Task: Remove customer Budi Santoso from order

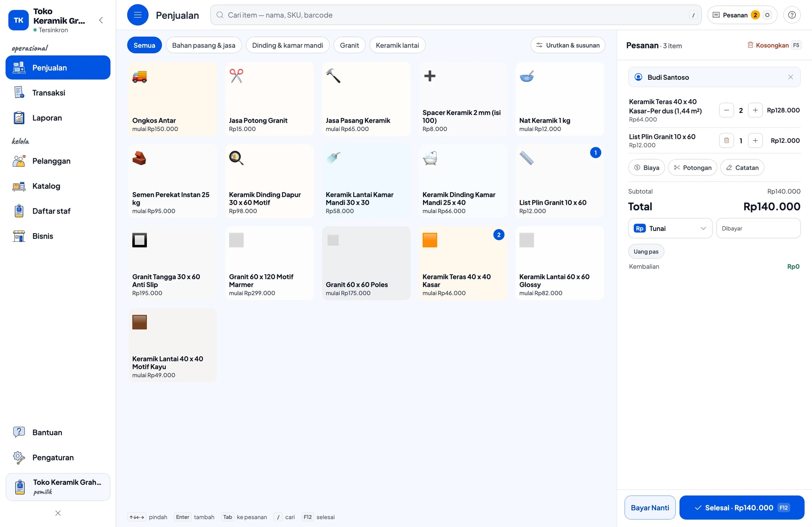Action: point(790,77)
